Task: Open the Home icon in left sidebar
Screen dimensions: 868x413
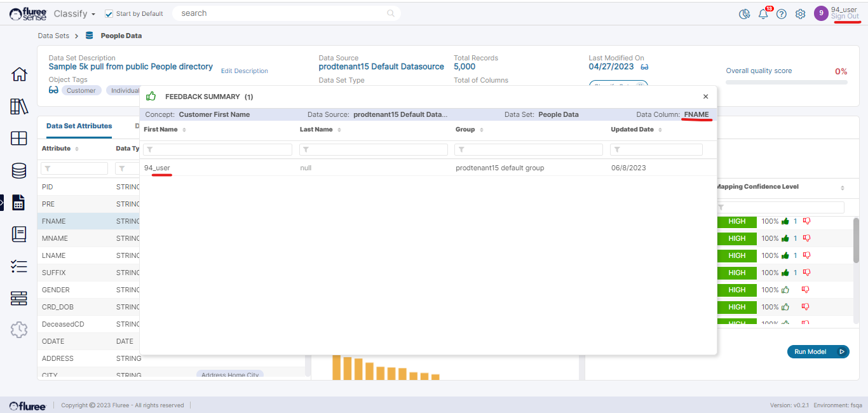Action: [x=20, y=74]
